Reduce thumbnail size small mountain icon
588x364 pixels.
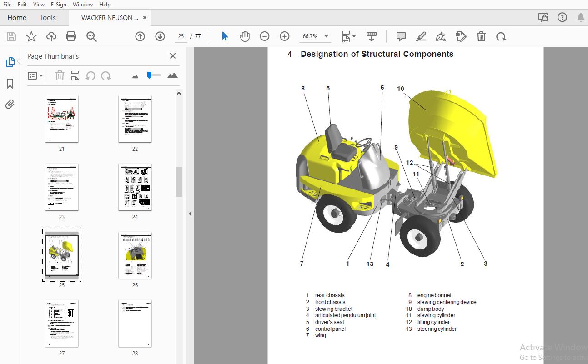pos(135,76)
